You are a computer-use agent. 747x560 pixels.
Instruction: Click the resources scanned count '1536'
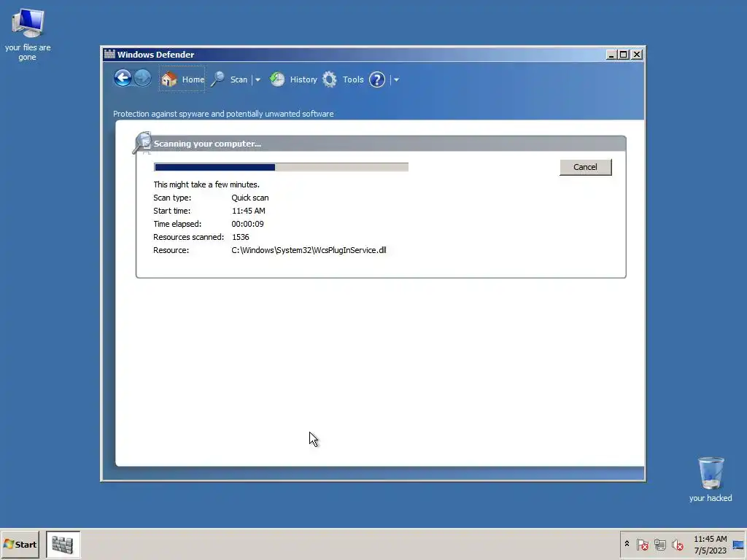click(x=240, y=237)
